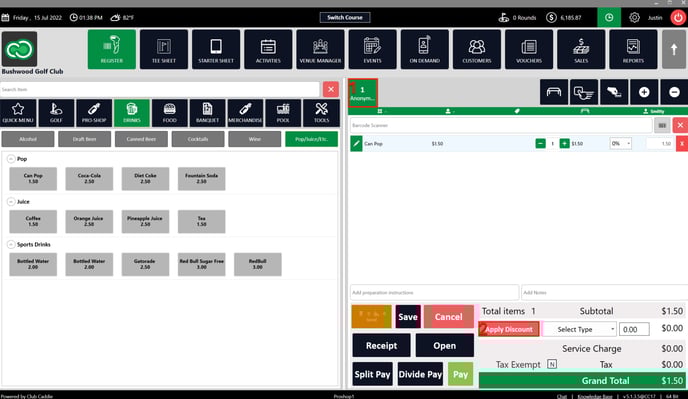Open the Can Pop percent discount dropdown

620,144
